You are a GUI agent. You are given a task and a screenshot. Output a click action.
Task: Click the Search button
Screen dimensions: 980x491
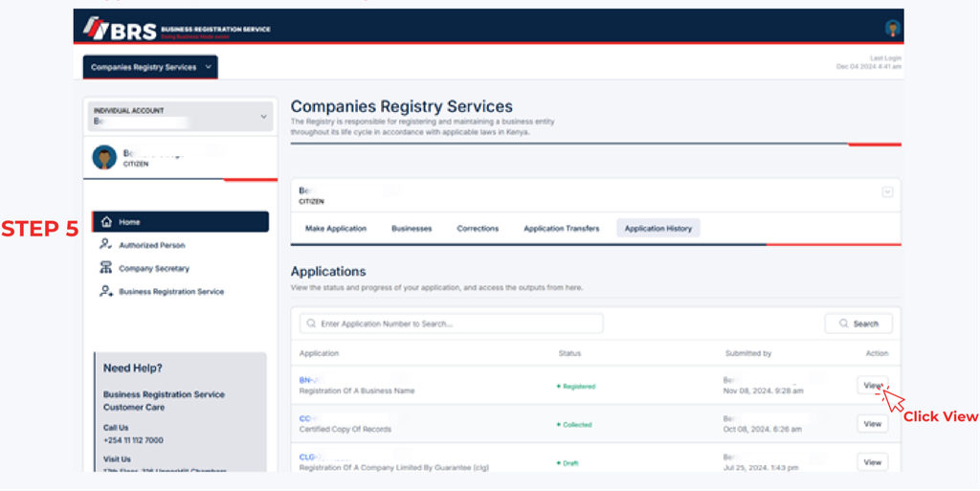pos(858,324)
